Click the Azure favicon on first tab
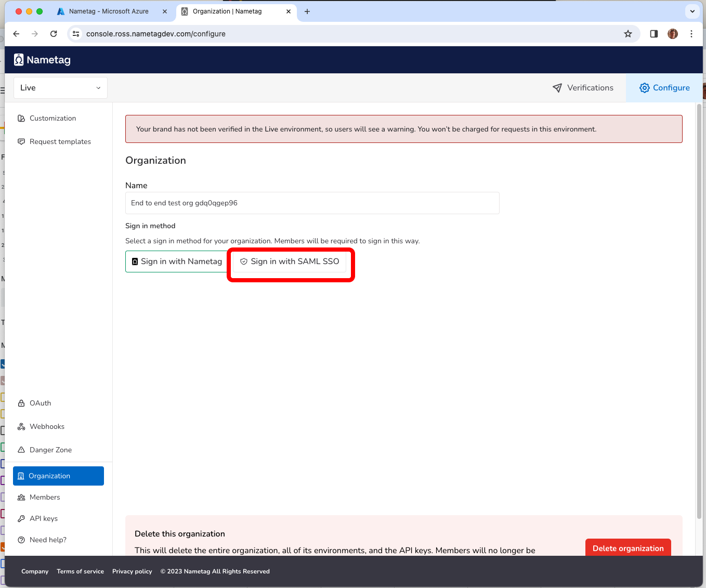 (x=61, y=11)
